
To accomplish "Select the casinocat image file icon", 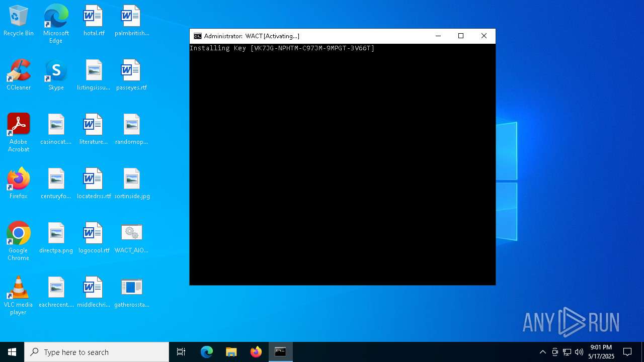I will click(x=56, y=130).
